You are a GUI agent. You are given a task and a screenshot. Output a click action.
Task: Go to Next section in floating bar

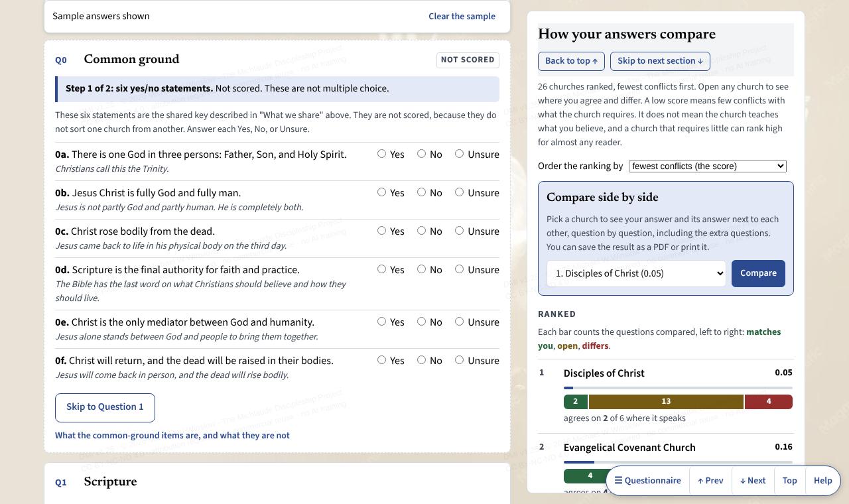pos(753,481)
